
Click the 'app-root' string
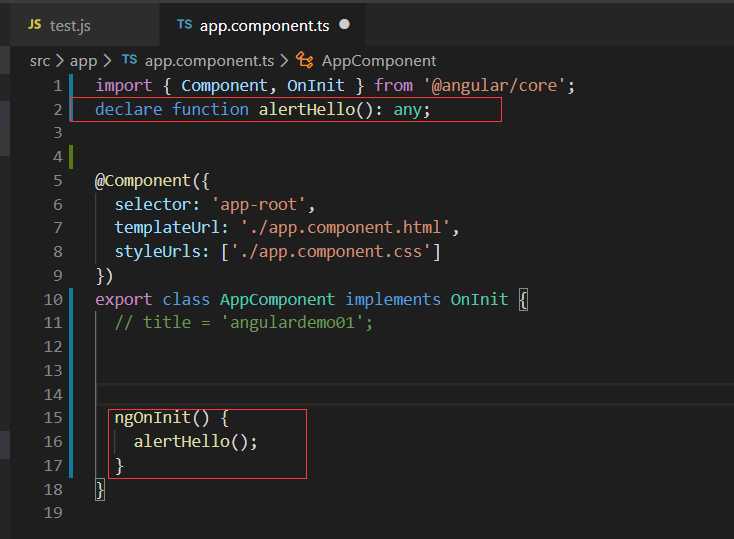click(x=258, y=205)
